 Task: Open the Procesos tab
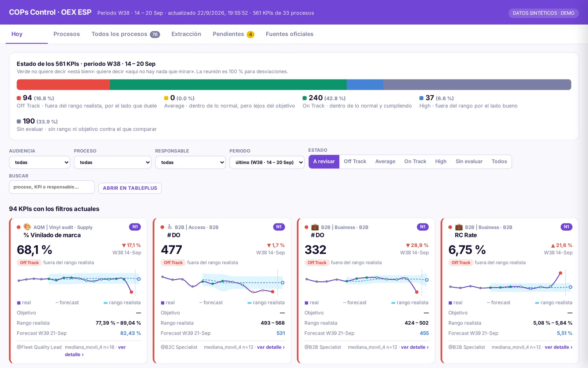click(x=67, y=34)
